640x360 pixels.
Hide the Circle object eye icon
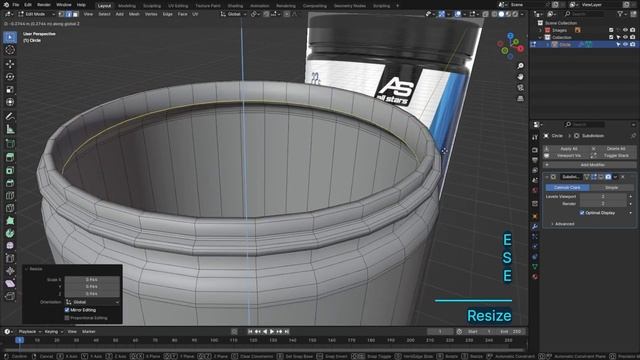click(625, 44)
